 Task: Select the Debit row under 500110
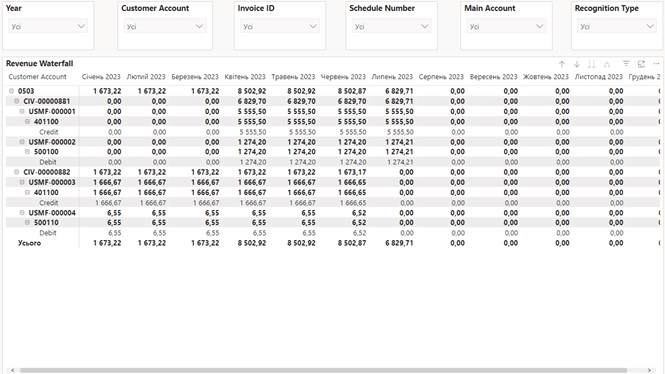coord(48,233)
